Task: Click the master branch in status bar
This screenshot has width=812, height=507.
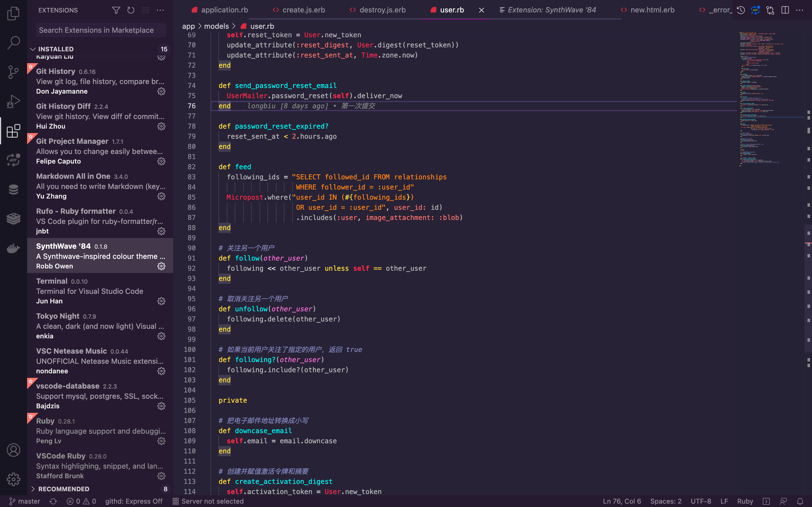Action: pyautogui.click(x=25, y=501)
